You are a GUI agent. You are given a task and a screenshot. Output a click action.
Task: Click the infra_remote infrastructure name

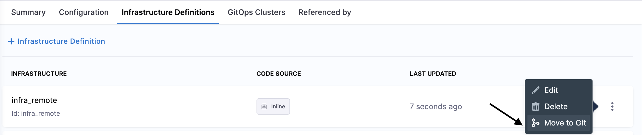coord(34,100)
